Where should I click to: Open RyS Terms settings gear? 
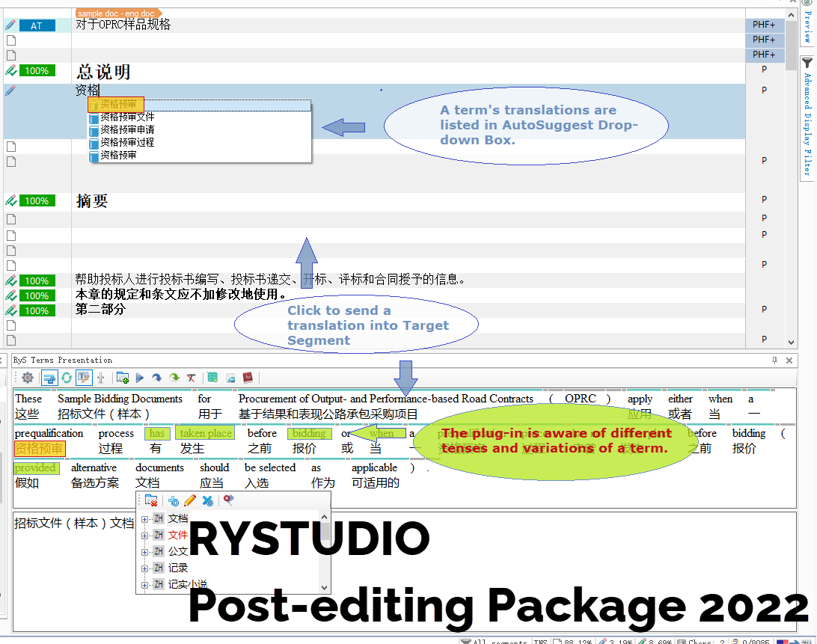[x=28, y=377]
